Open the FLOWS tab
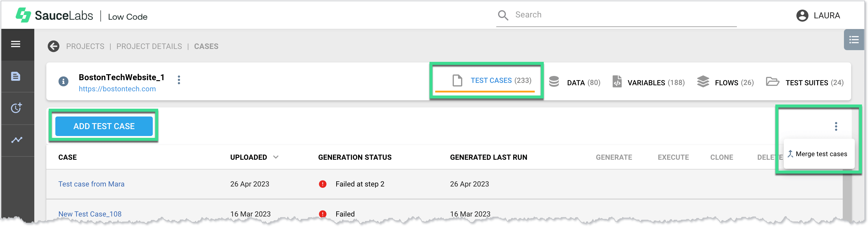 click(725, 82)
